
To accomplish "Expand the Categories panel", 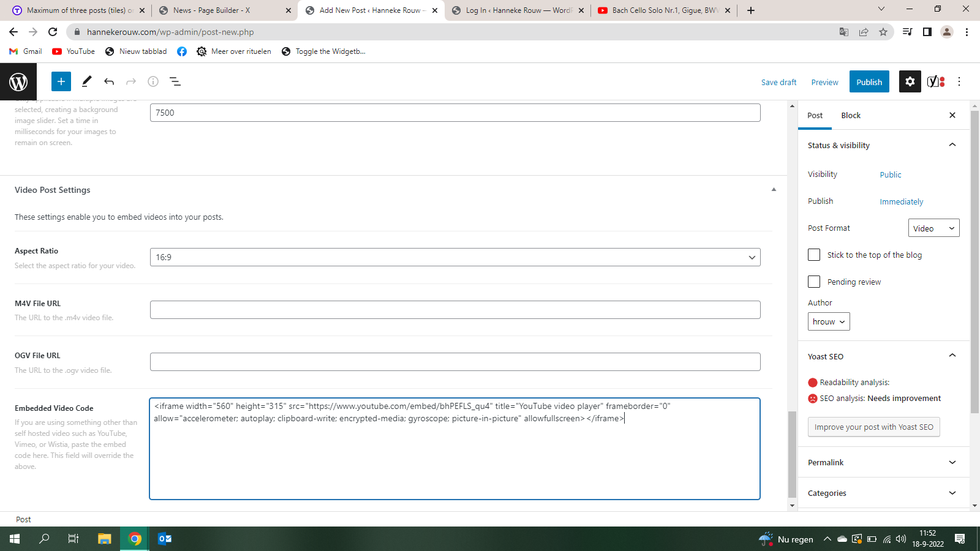I will point(883,493).
